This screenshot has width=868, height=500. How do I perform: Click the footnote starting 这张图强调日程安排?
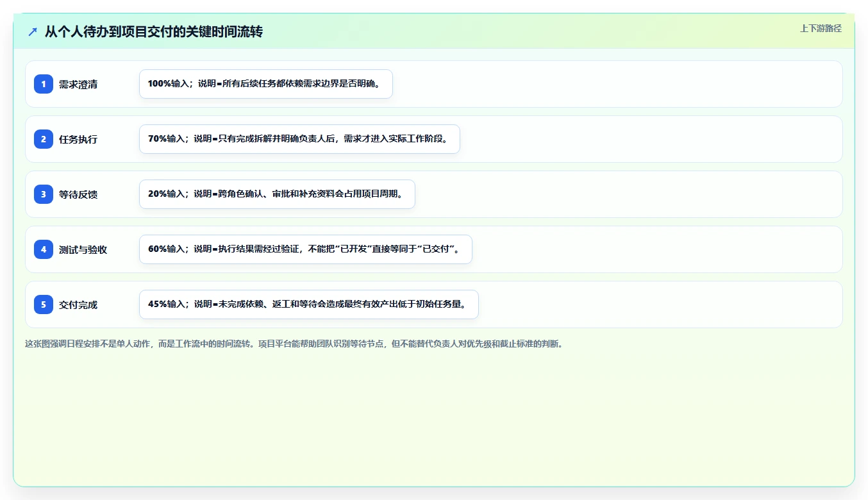point(294,344)
